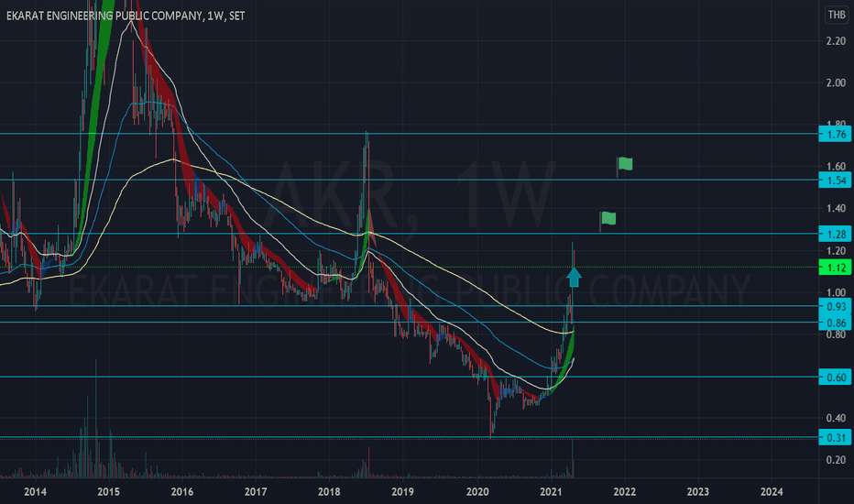Click the 1.60 price axis value
This screenshot has height=504, width=854.
[x=836, y=166]
